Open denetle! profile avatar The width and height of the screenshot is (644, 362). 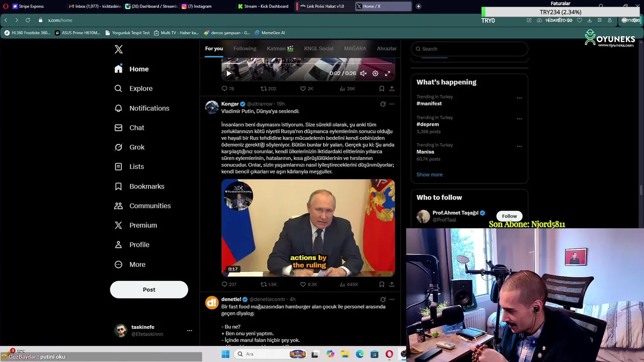[212, 303]
